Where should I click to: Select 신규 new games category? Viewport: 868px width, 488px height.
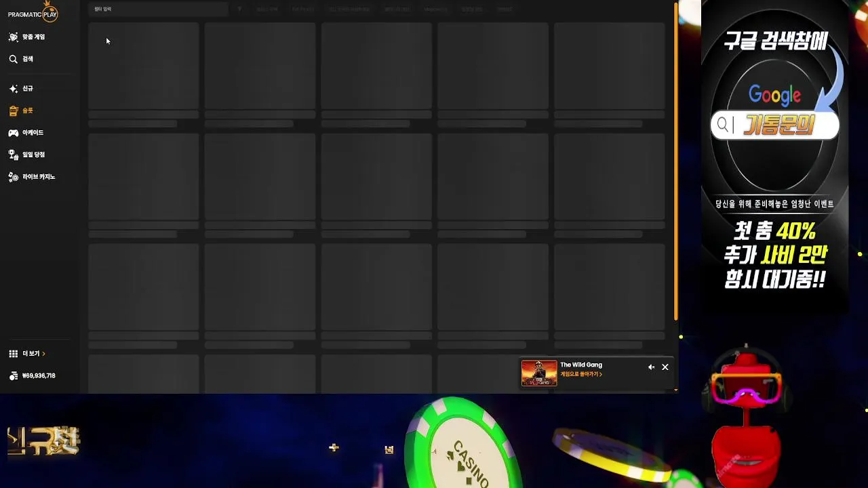(x=21, y=89)
